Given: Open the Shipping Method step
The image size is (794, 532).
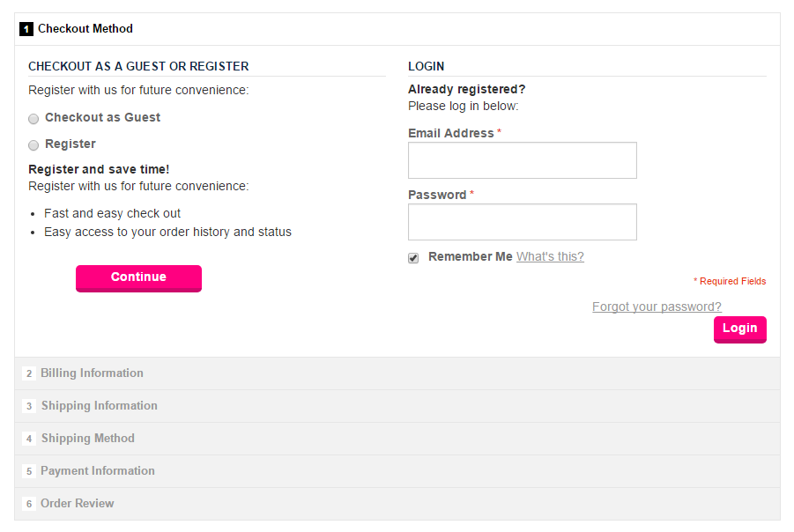Looking at the screenshot, I should [x=87, y=439].
